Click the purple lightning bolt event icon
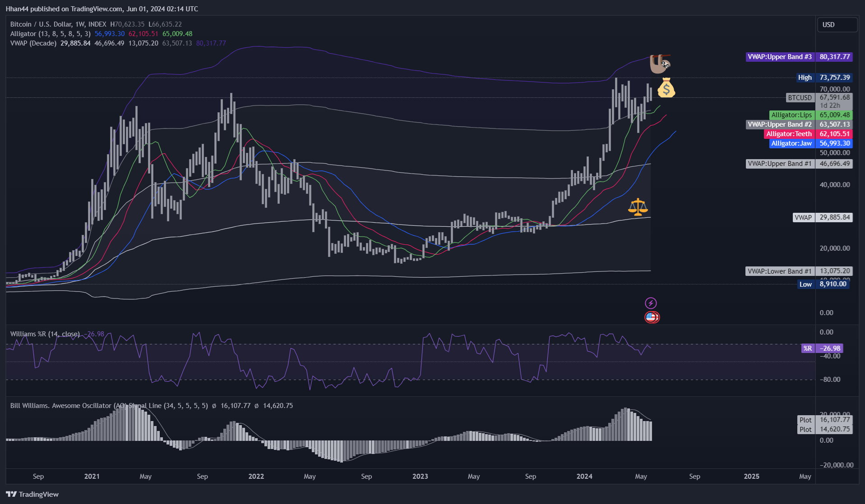This screenshot has height=504, width=865. click(651, 303)
